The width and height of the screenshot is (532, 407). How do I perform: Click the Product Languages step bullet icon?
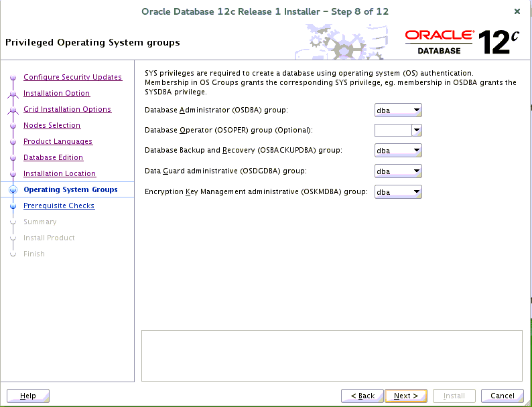(x=13, y=142)
